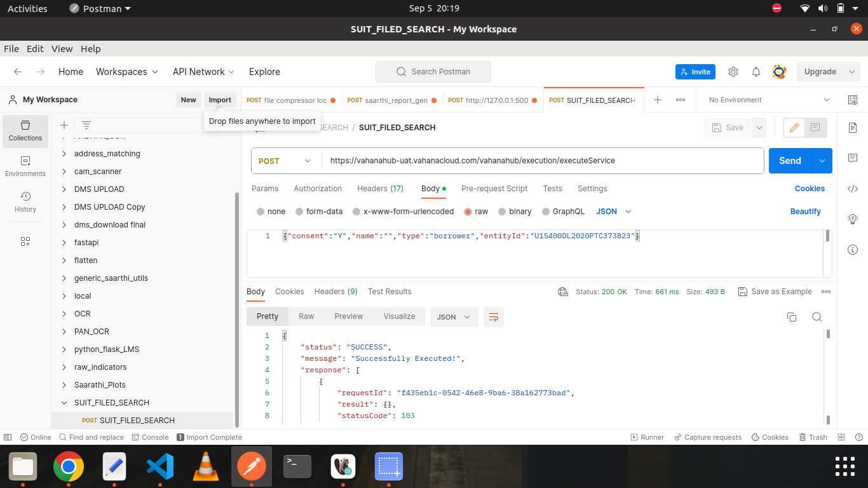The width and height of the screenshot is (868, 488).
Task: Toggle two-pane view icon in status bar
Action: (x=841, y=437)
